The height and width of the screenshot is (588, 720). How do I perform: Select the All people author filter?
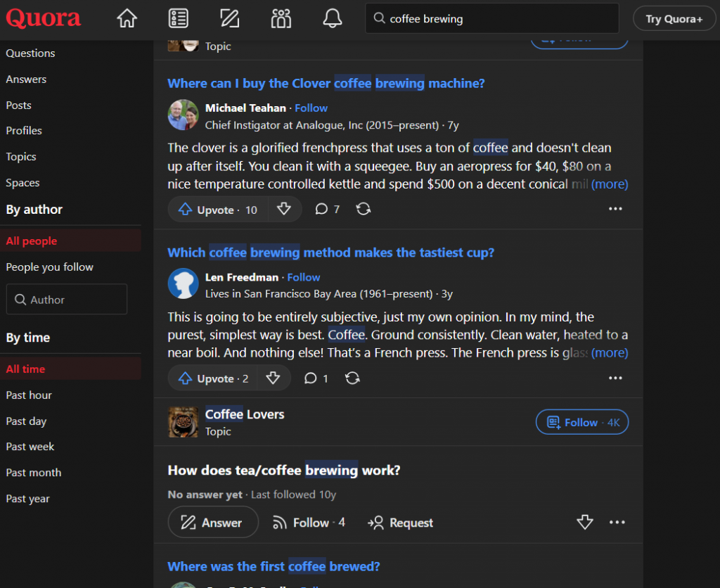click(32, 241)
